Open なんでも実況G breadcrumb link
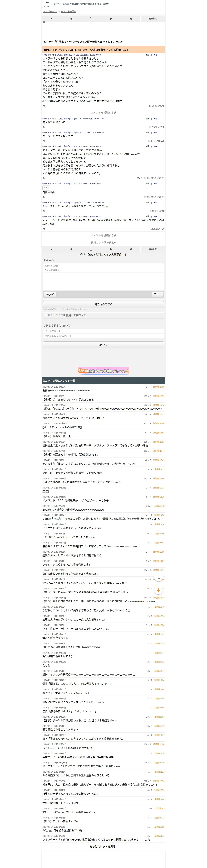207x868 pixels. [68, 11]
